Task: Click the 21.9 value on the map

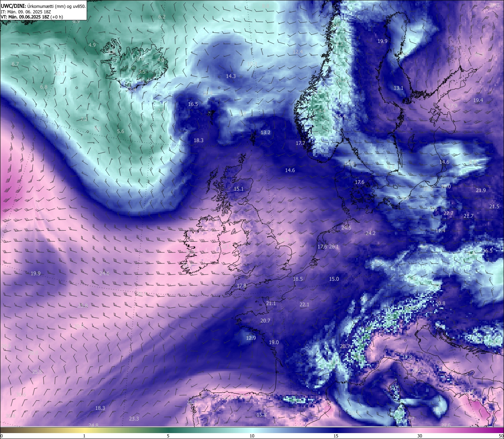Action: pos(481,190)
